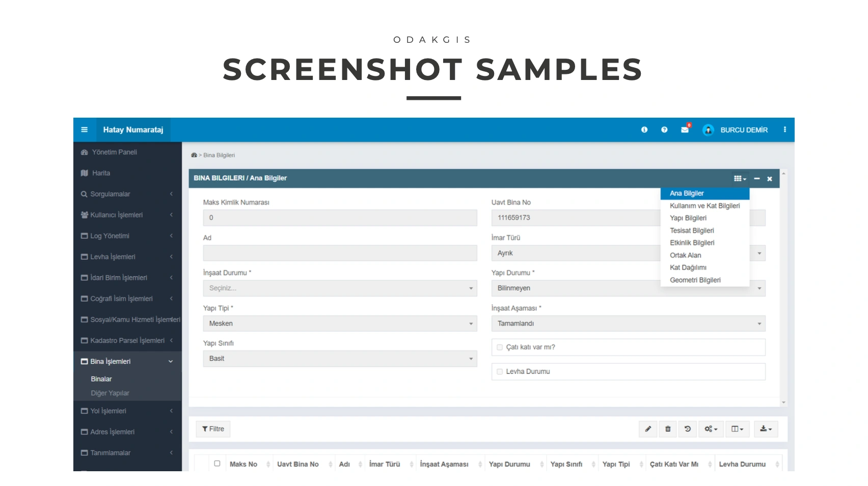
Task: Open Harita in the sidebar
Action: click(101, 173)
